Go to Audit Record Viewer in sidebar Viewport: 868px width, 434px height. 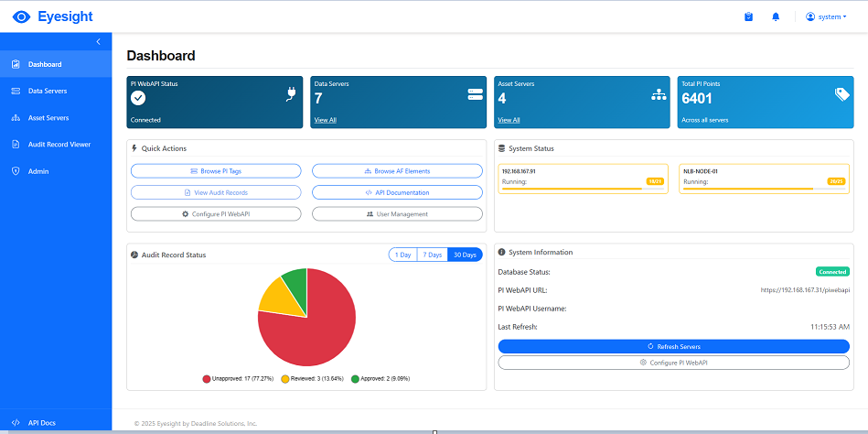(x=59, y=144)
